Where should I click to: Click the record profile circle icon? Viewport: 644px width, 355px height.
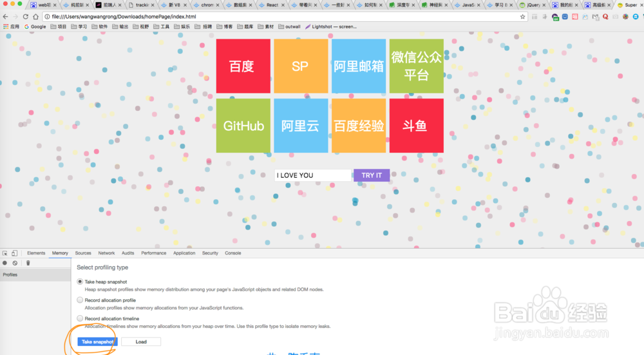[x=5, y=263]
